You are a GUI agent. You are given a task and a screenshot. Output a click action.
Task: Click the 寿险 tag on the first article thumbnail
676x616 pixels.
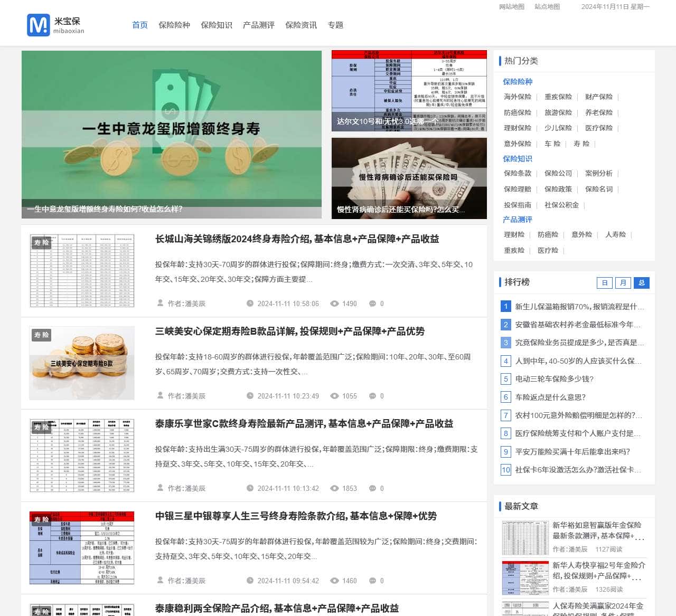coord(42,243)
